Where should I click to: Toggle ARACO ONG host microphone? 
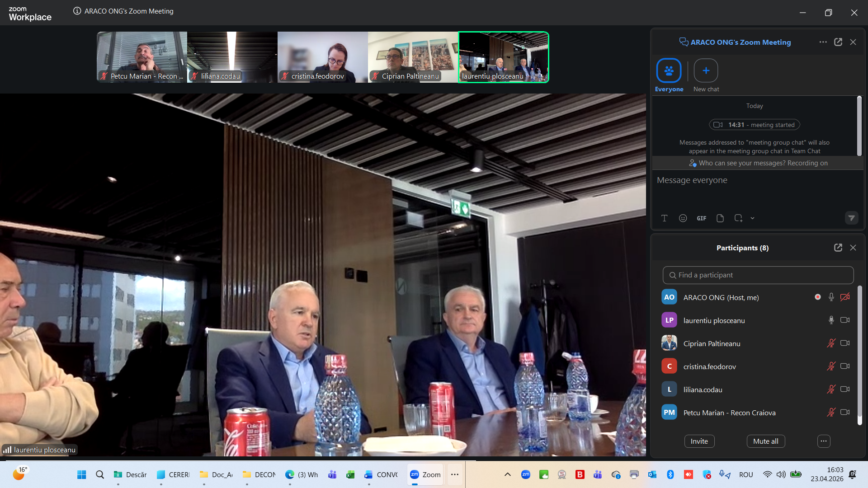click(x=831, y=297)
